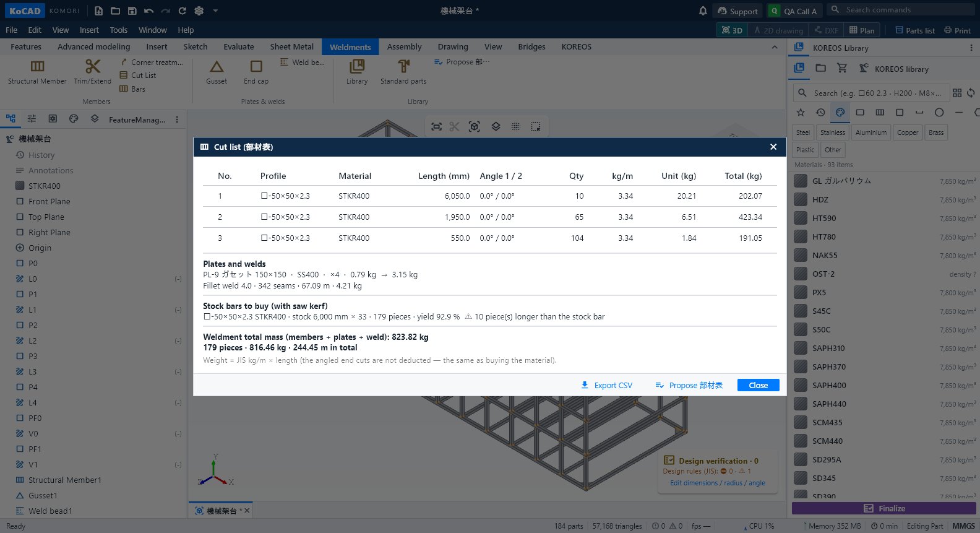Open the shopping cart tab in KOREOS library

tap(841, 68)
